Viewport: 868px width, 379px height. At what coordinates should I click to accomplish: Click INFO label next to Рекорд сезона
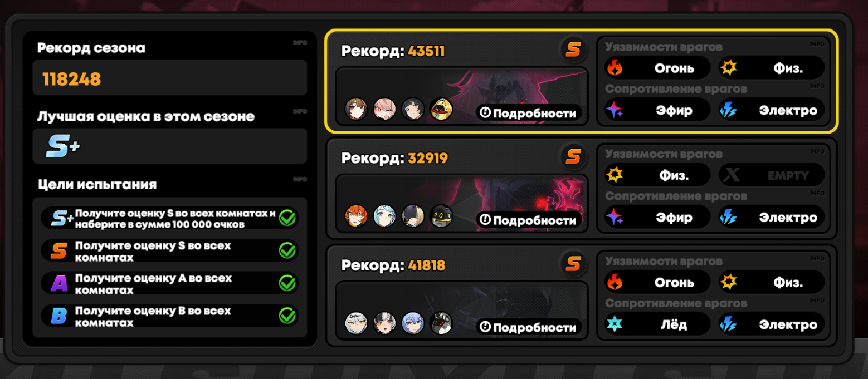300,43
